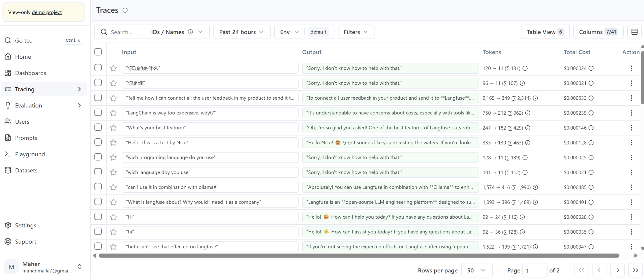
Task: Select checkbox for the "Hi" trace row
Action: [x=98, y=217]
